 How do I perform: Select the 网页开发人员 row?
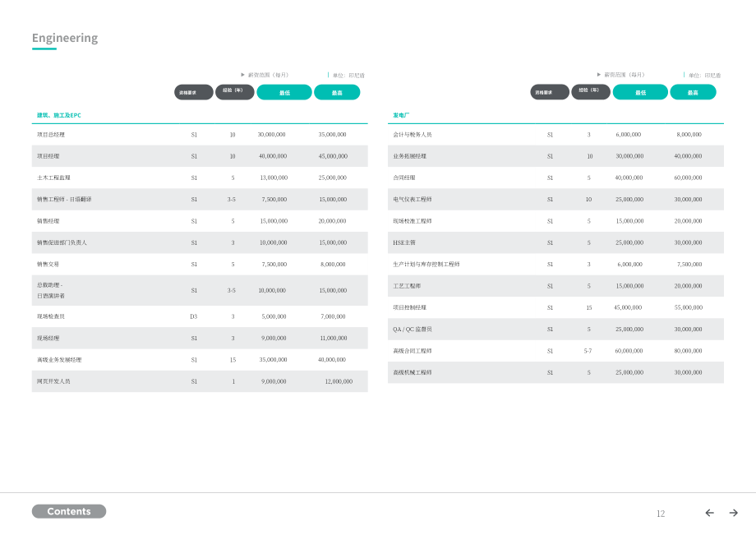click(x=200, y=381)
